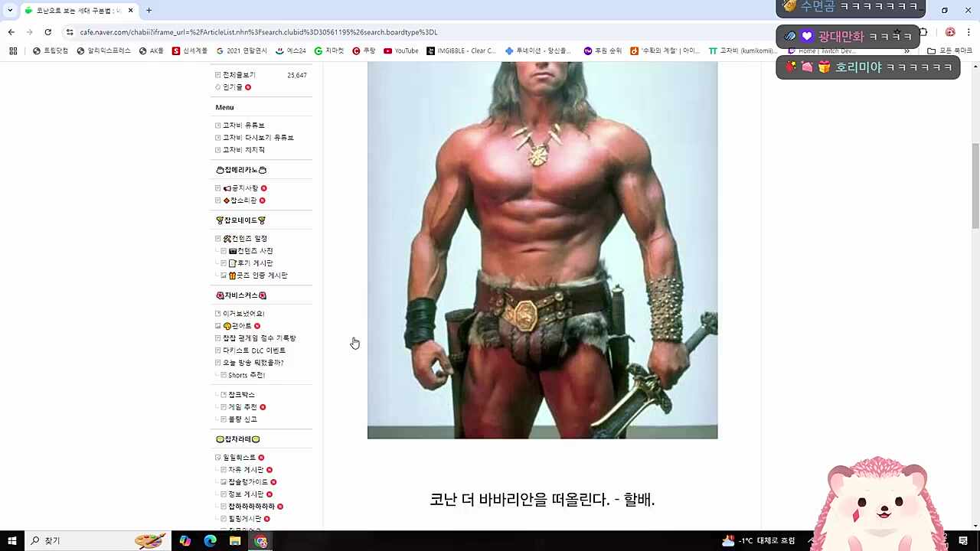Switch to the 코난으로 보는 세대 구분법 tab
Image resolution: width=980 pixels, height=551 pixels.
pos(79,11)
